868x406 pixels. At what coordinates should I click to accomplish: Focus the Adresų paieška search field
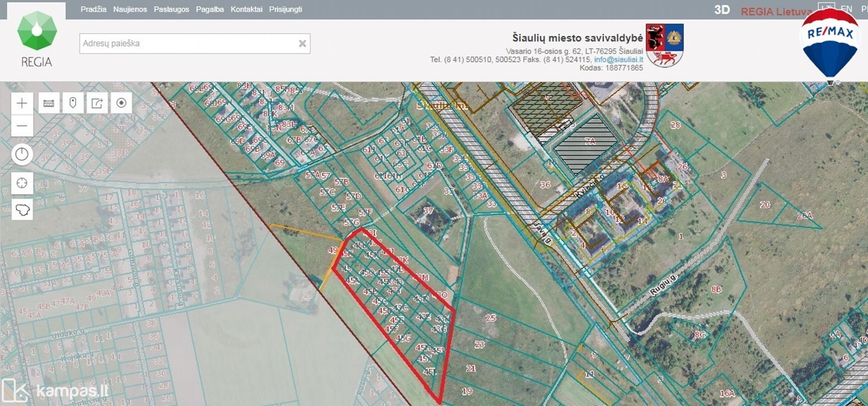tap(195, 43)
